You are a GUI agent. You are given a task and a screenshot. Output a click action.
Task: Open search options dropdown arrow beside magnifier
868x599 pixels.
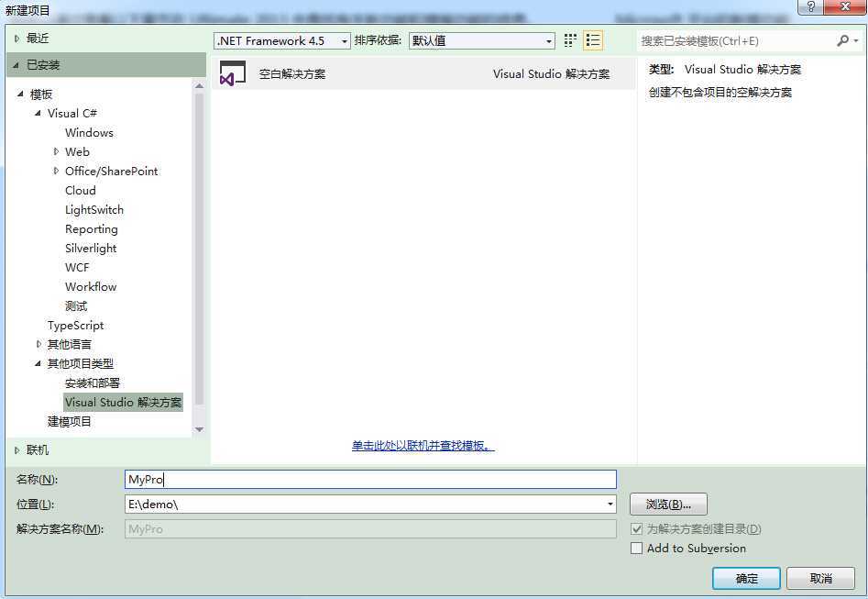point(856,41)
